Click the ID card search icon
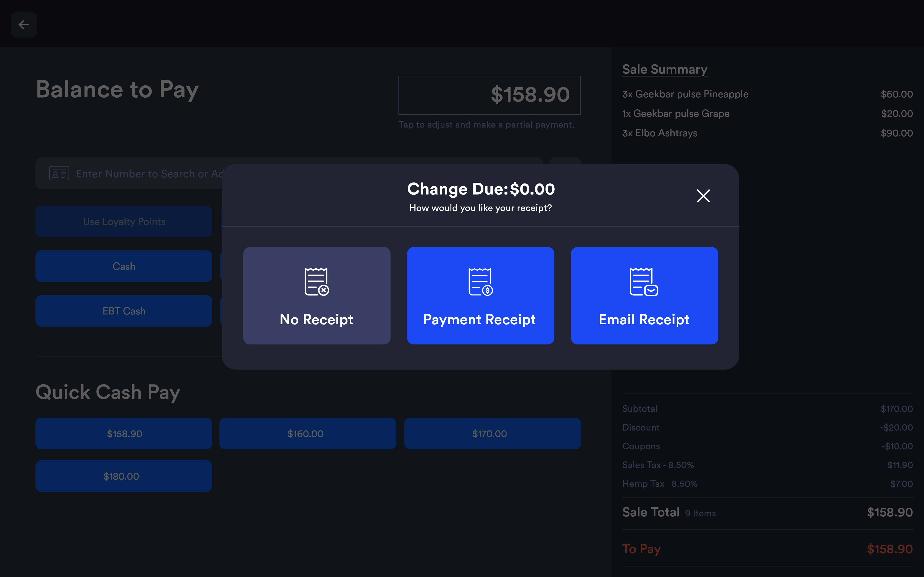The width and height of the screenshot is (924, 577). pyautogui.click(x=59, y=174)
